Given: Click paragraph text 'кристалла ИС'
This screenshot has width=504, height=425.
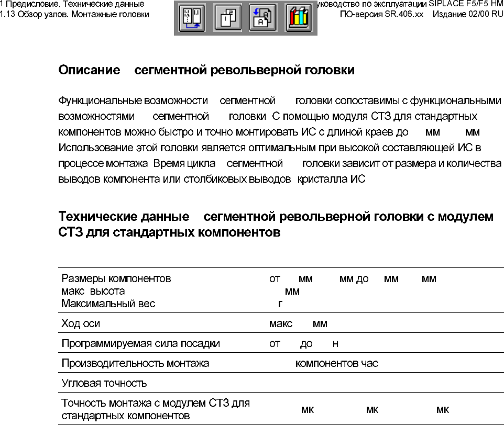Looking at the screenshot, I should pyautogui.click(x=331, y=179).
